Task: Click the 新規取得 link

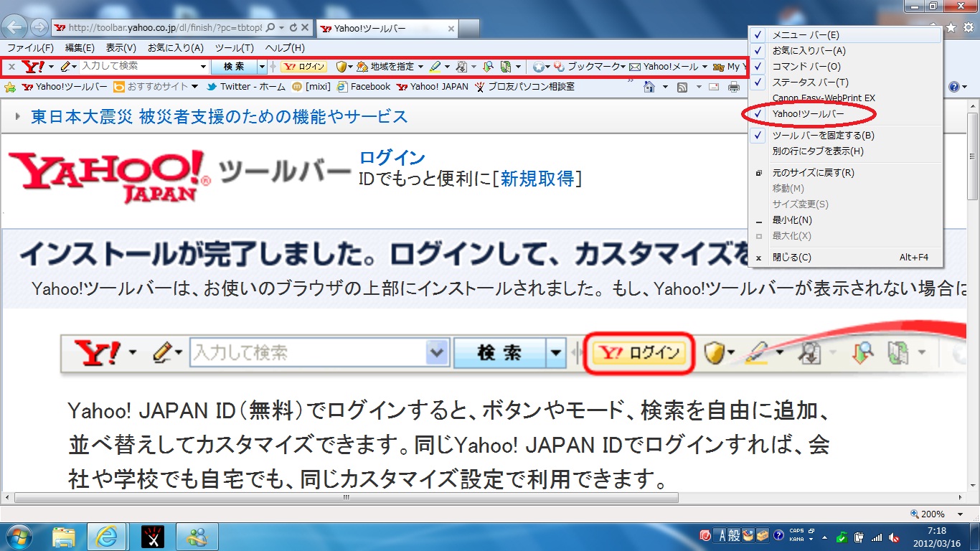Action: pos(537,179)
